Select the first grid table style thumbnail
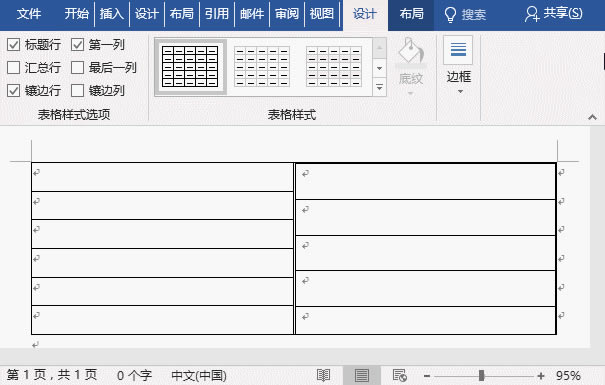The height and width of the screenshot is (385, 605). click(190, 67)
